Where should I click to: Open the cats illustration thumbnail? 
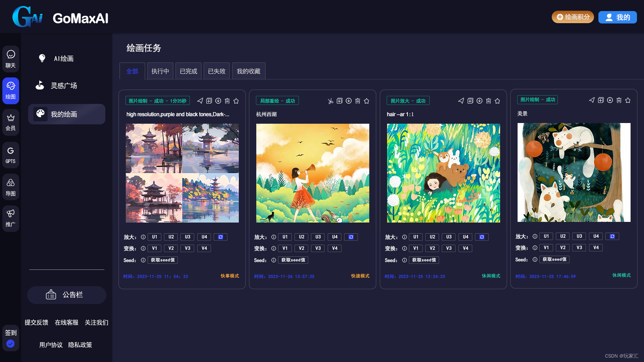tap(574, 172)
